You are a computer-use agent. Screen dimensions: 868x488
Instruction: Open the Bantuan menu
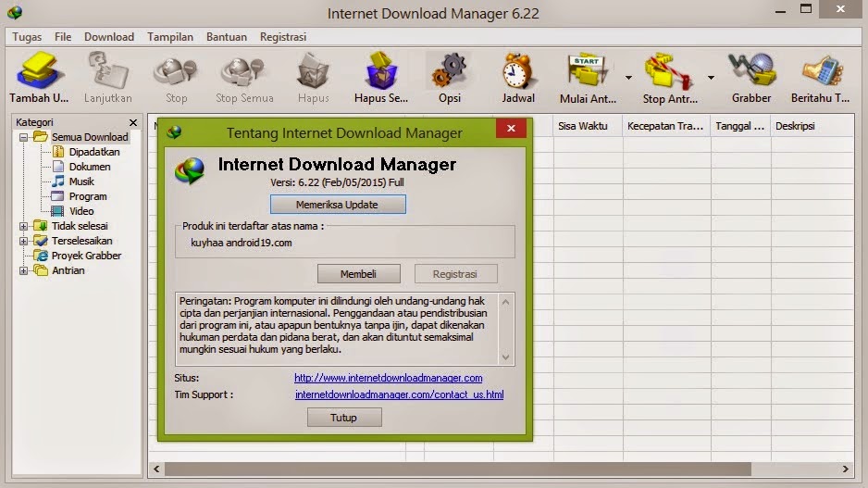tap(227, 37)
